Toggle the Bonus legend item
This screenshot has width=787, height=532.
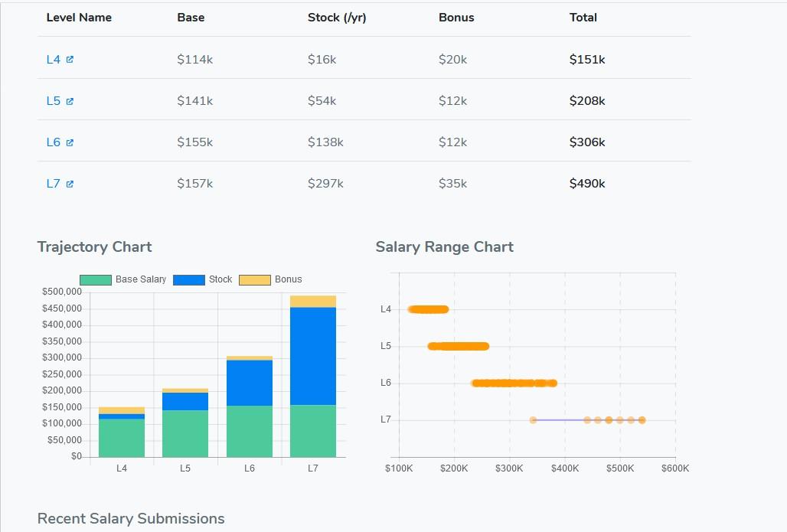(x=288, y=279)
